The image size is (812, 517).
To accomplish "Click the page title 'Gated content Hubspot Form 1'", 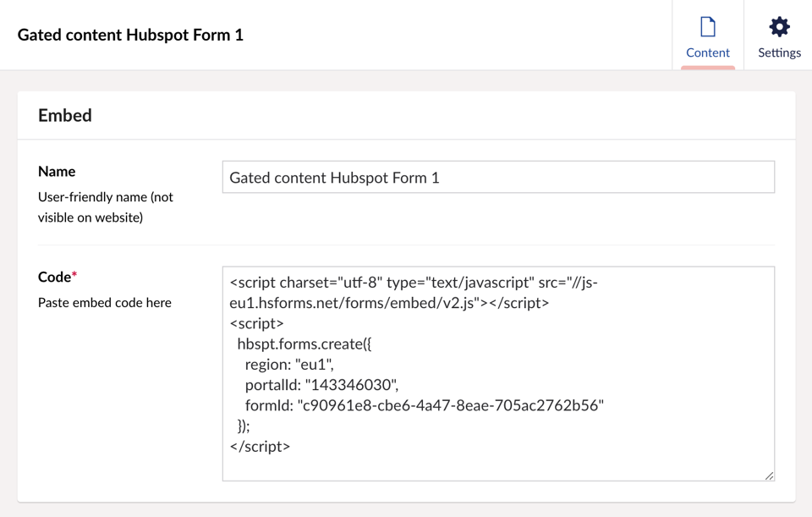I will click(x=129, y=35).
